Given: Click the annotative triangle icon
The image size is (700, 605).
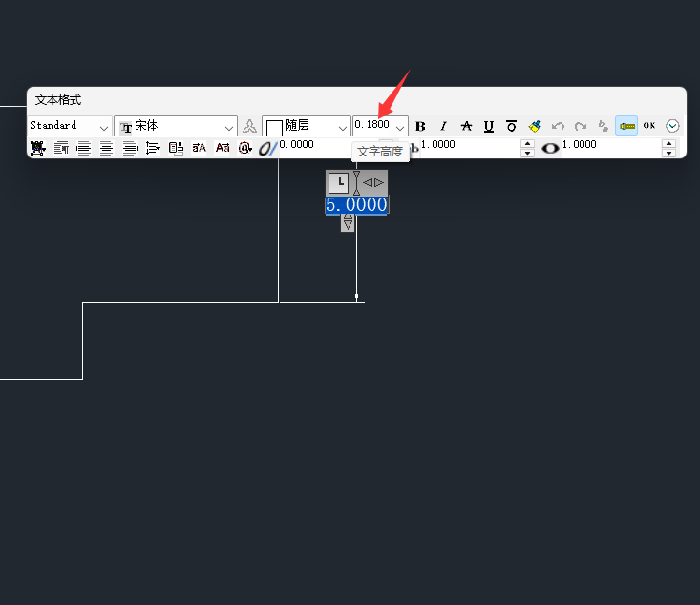Looking at the screenshot, I should [249, 126].
